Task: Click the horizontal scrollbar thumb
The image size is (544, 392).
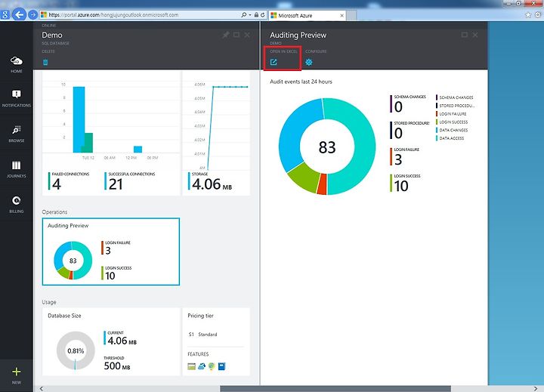Action: [x=335, y=388]
